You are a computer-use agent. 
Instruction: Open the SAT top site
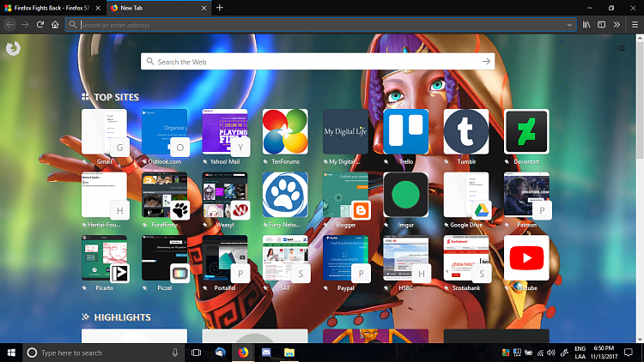285,258
